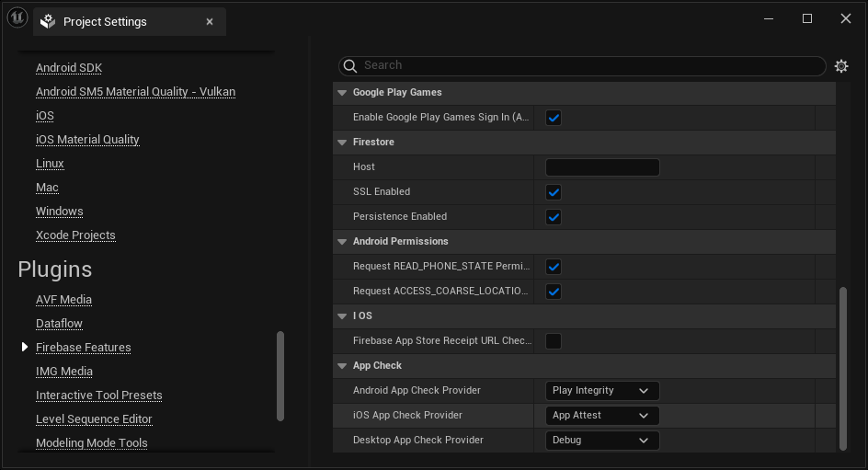The image size is (868, 470).
Task: Close the Project Settings tab
Action: (x=210, y=21)
